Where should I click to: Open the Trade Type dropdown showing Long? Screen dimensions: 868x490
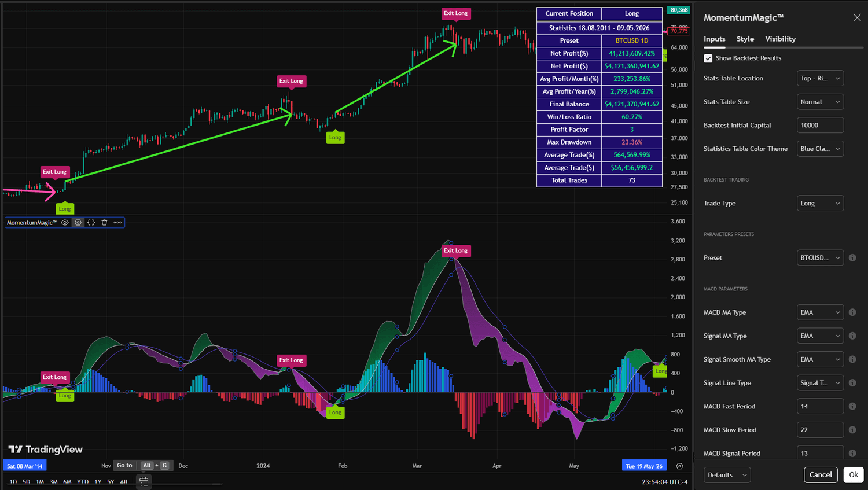[x=820, y=203]
